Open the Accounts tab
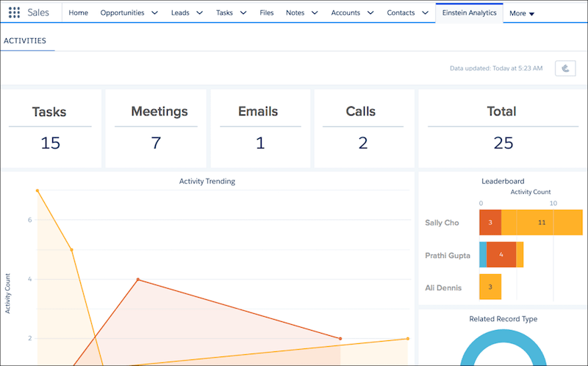Viewport: 588px width, 366px height. [345, 12]
